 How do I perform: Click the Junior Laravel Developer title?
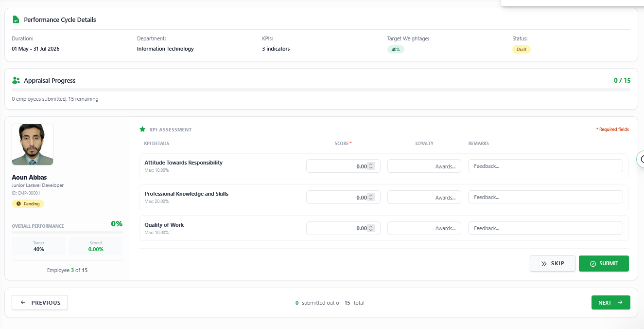pos(37,185)
